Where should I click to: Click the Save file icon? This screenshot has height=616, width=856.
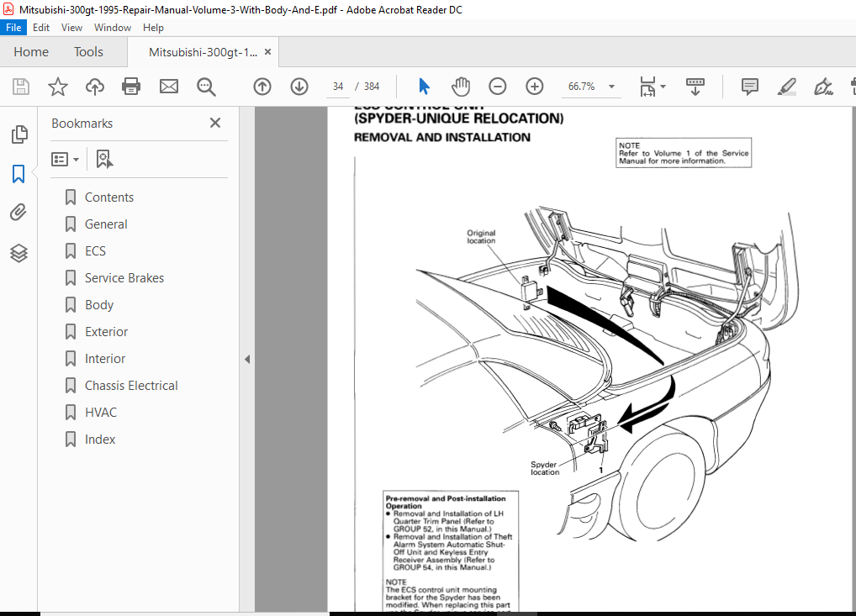point(21,87)
